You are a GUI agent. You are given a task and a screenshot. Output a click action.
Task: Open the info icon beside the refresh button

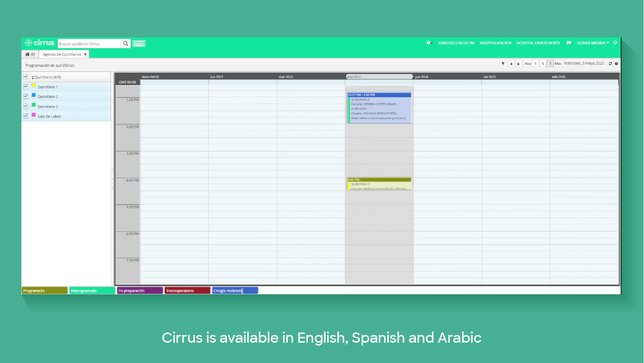point(616,63)
